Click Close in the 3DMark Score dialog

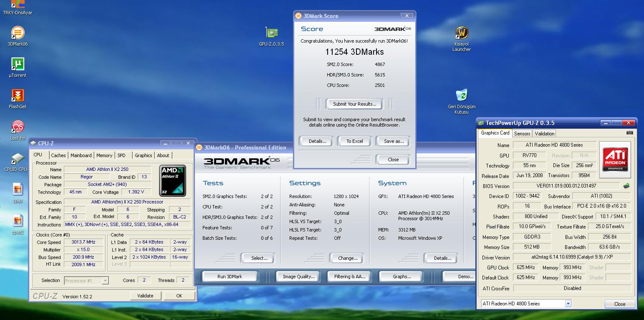pos(393,160)
